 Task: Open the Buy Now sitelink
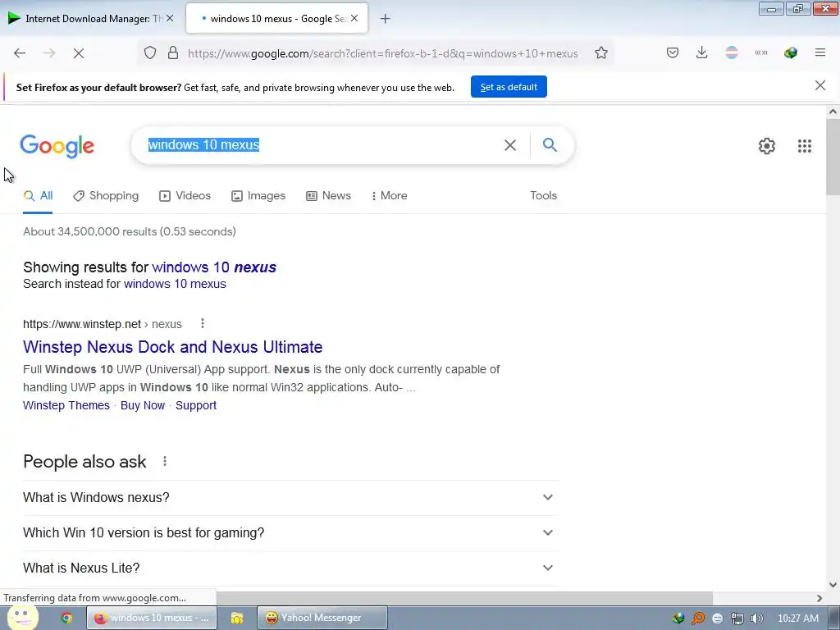click(143, 405)
